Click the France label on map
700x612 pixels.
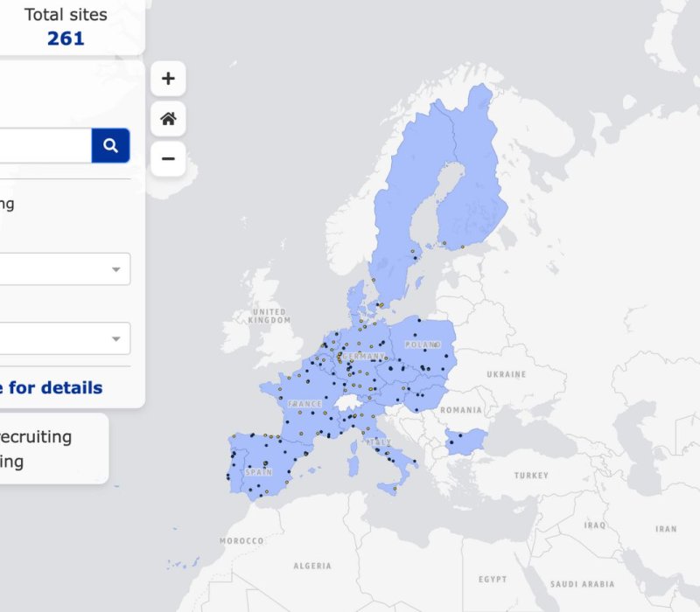pyautogui.click(x=304, y=404)
